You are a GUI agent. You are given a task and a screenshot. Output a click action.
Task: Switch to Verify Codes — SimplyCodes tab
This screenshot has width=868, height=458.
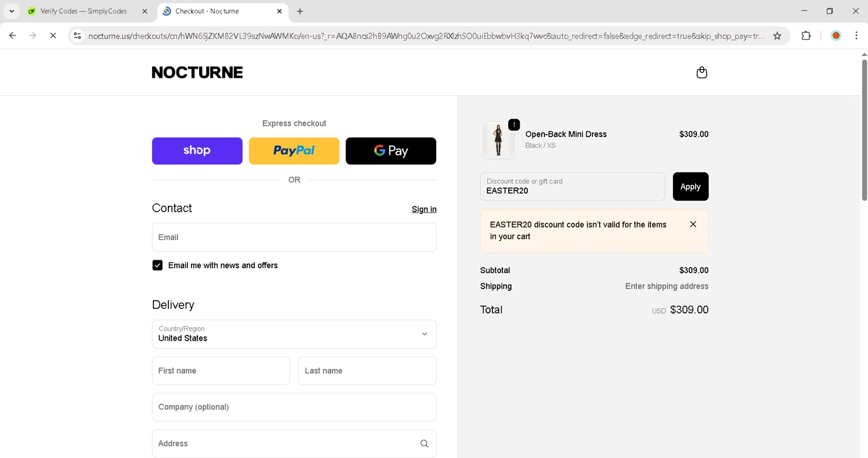click(83, 11)
